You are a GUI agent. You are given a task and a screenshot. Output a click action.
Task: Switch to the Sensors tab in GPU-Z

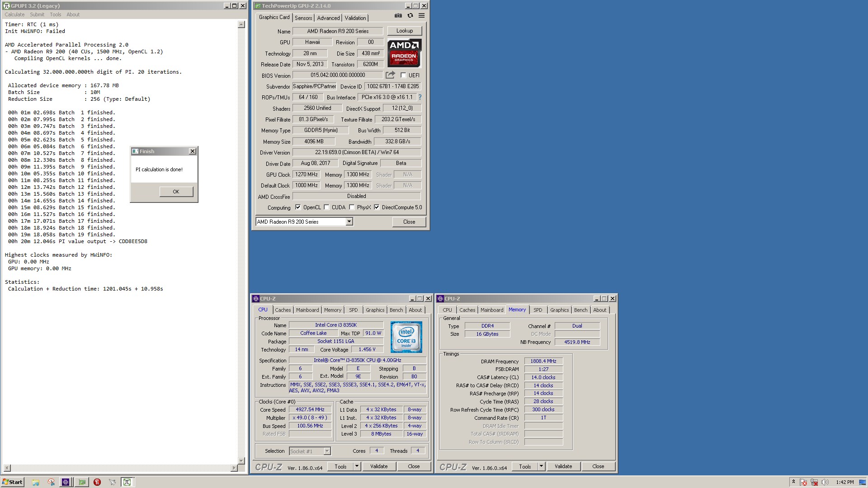click(x=303, y=18)
